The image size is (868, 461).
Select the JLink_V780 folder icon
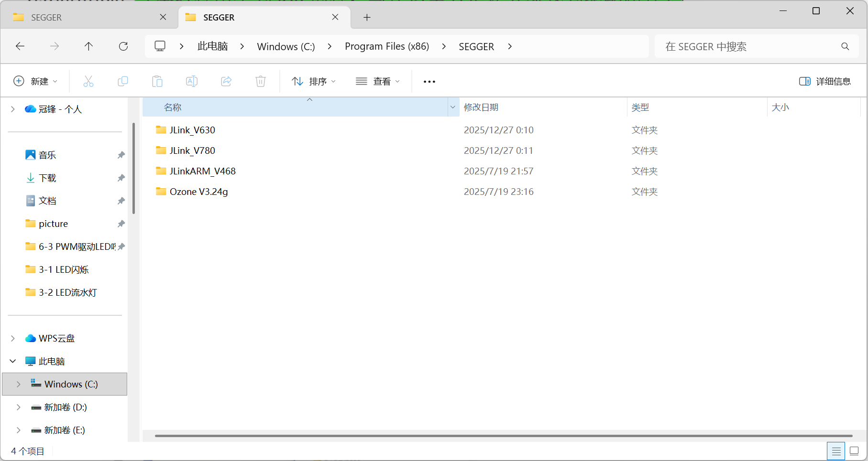[161, 150]
